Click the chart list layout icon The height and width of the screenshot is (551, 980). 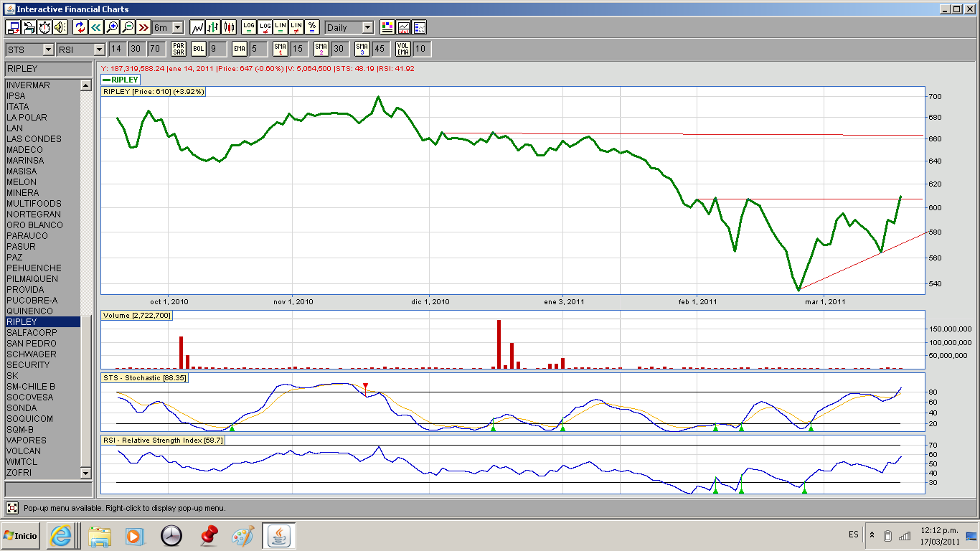(420, 27)
